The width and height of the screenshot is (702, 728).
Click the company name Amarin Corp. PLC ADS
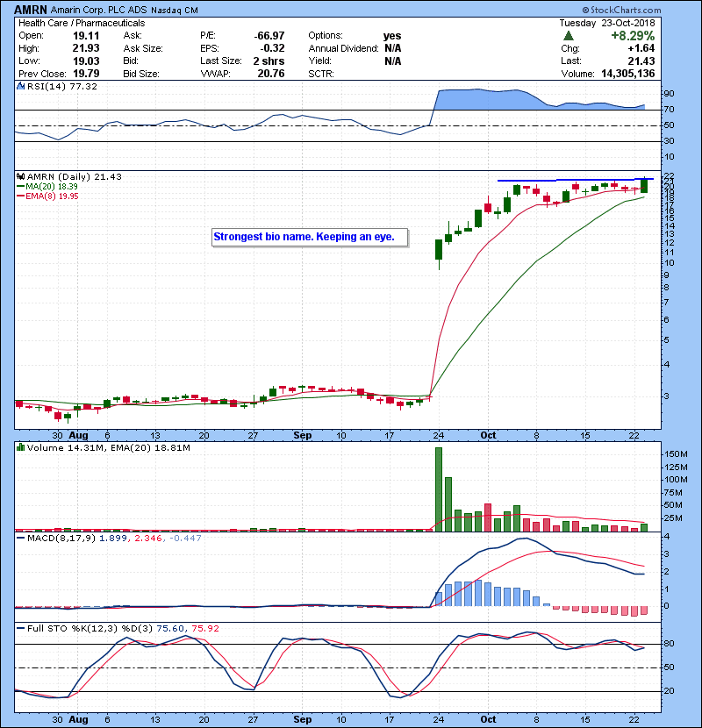pos(99,10)
